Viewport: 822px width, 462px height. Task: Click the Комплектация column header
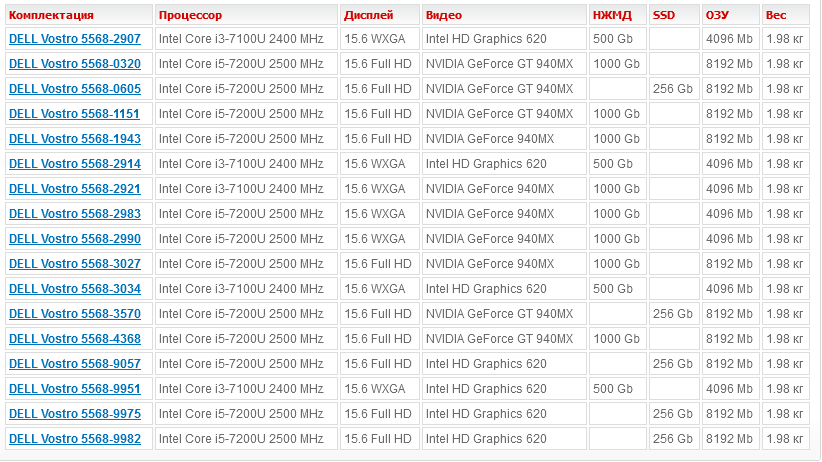pyautogui.click(x=79, y=15)
